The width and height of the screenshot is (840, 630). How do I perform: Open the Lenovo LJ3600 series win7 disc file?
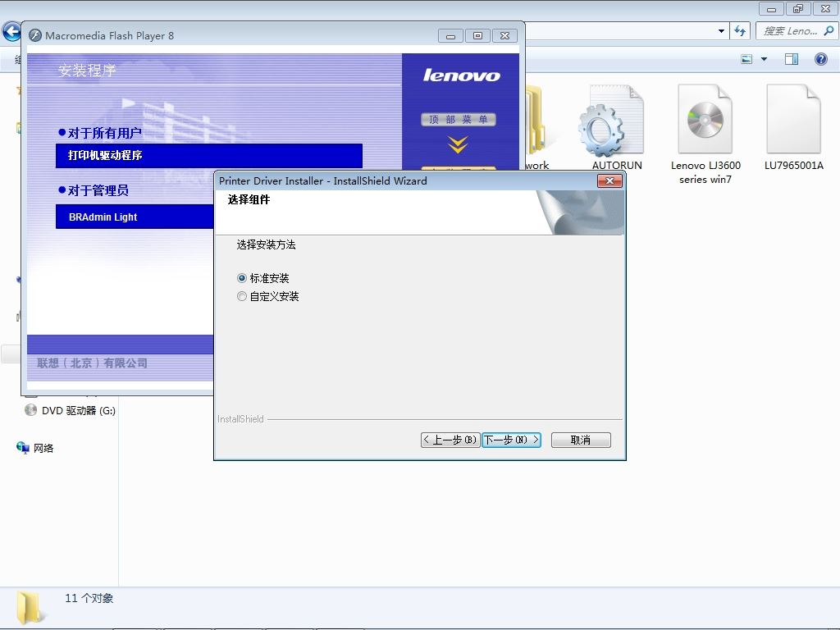[705, 135]
